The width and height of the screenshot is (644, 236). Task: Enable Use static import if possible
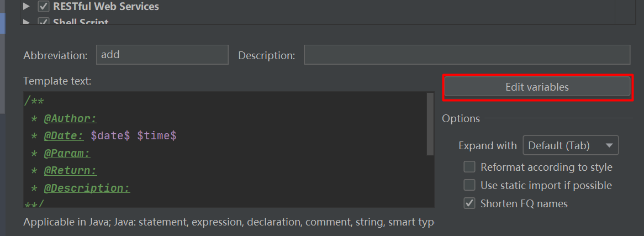click(469, 185)
